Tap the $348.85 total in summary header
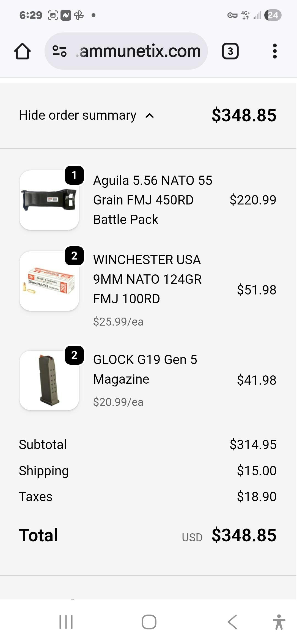297x644 pixels. pos(244,115)
